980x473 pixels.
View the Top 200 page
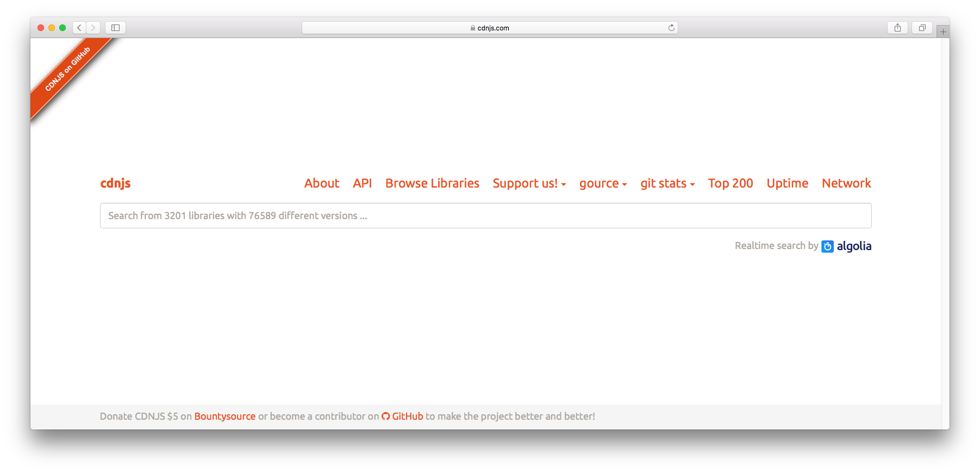click(731, 183)
